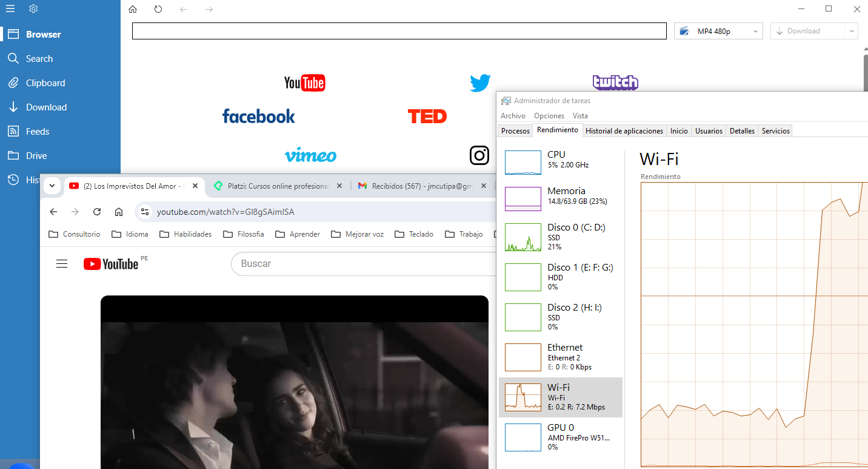Image resolution: width=868 pixels, height=469 pixels.
Task: Open the Filosofia bookmarks folder
Action: 244,234
